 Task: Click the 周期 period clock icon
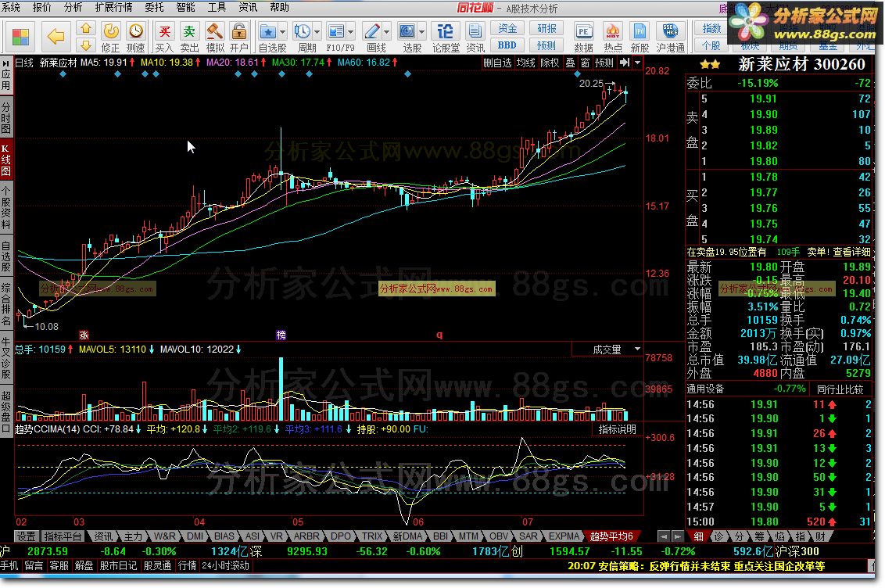point(303,32)
